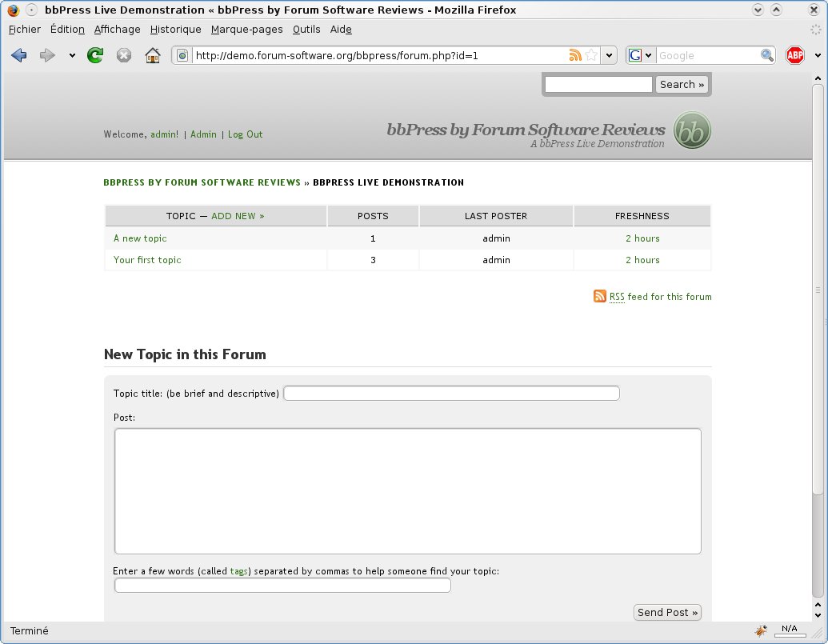The height and width of the screenshot is (644, 828).
Task: Click the bbPress by Forum Software Reviews title
Action: [526, 130]
